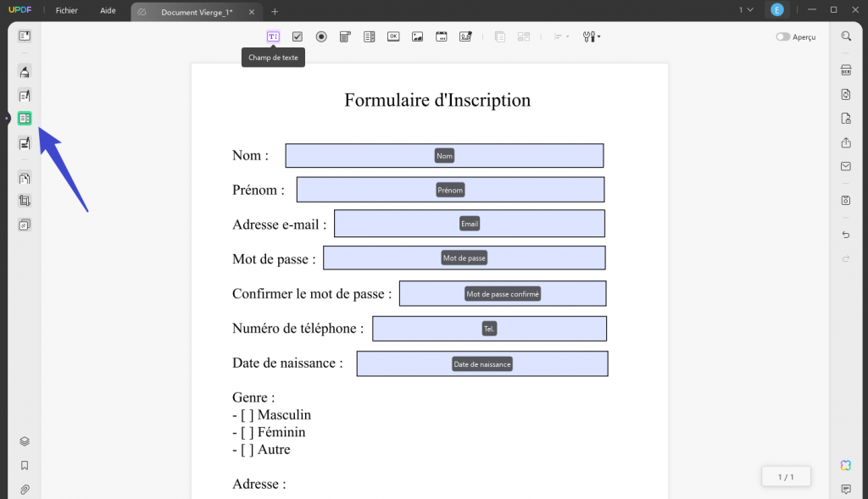Select the image field tool
The width and height of the screenshot is (868, 499).
tap(417, 36)
